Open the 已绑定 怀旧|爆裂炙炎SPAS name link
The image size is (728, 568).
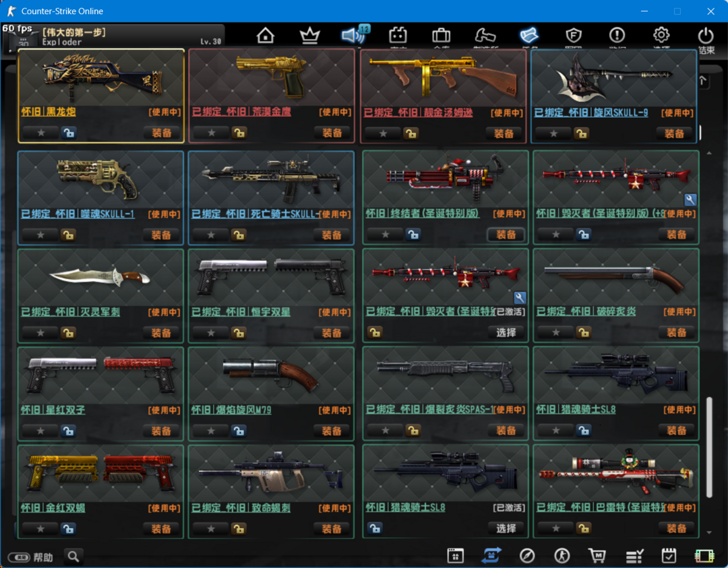click(429, 409)
